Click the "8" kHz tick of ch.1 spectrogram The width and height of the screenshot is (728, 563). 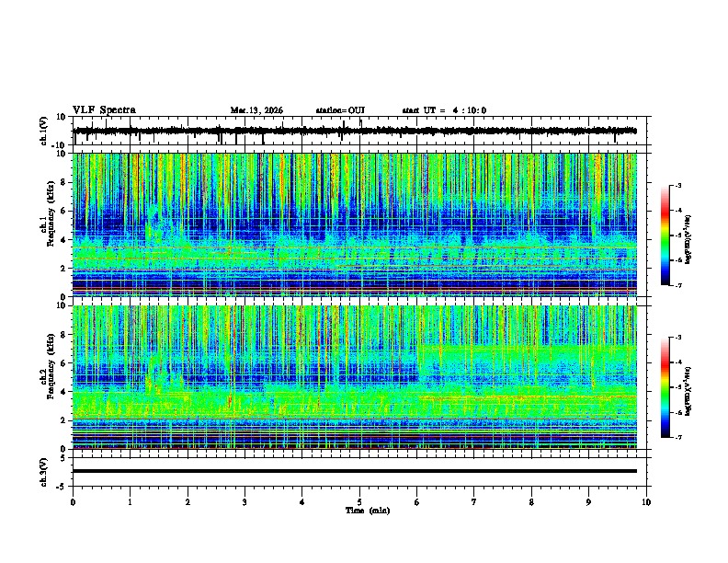click(64, 182)
